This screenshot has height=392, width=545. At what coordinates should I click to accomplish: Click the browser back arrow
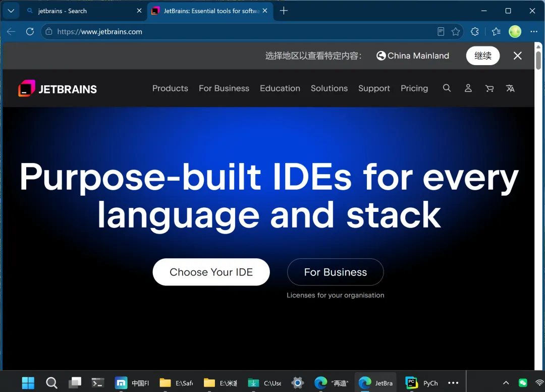point(11,32)
